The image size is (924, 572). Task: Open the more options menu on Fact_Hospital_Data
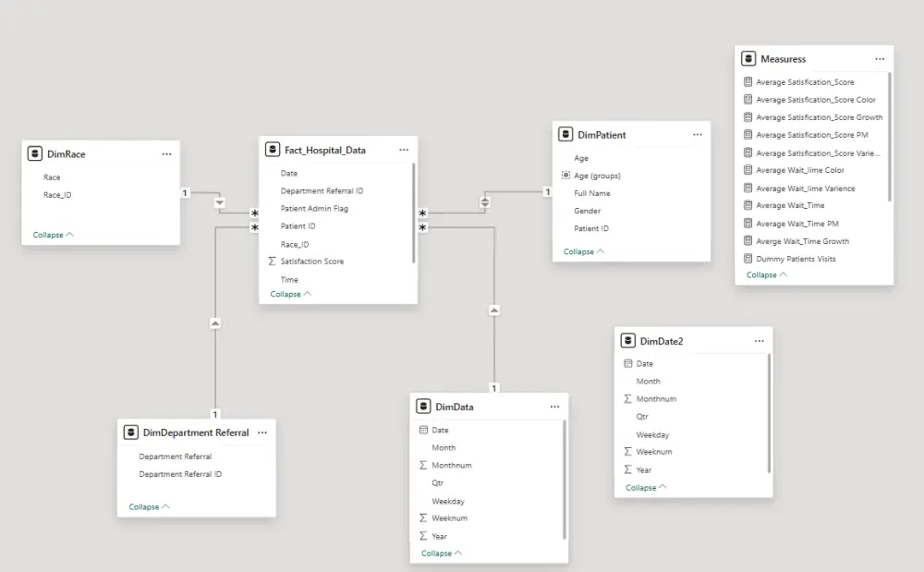tap(404, 149)
